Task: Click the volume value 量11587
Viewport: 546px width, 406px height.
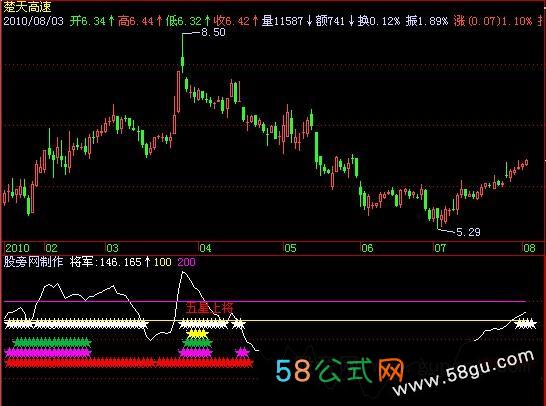Action: pos(282,21)
